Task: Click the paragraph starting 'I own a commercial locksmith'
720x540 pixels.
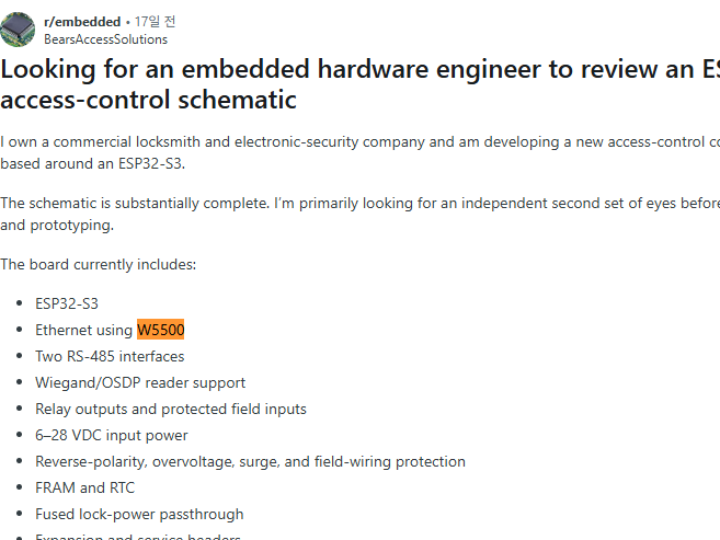Action: [x=360, y=153]
